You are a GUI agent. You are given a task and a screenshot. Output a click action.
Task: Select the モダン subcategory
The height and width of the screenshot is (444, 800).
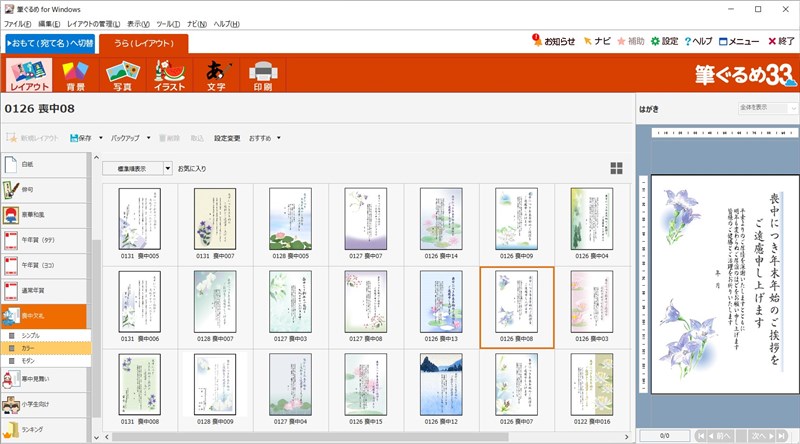[46, 361]
